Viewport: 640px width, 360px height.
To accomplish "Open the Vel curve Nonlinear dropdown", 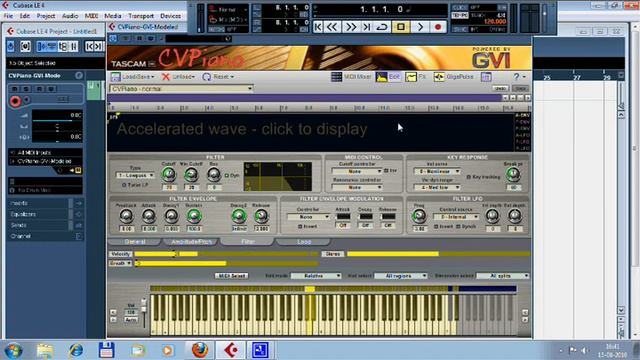I will (437, 171).
